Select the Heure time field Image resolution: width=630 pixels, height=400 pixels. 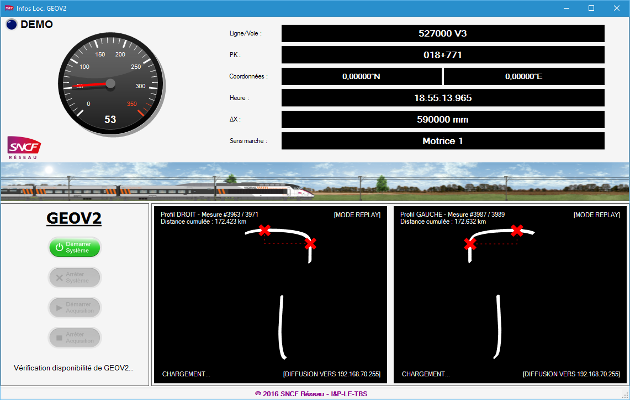click(443, 98)
